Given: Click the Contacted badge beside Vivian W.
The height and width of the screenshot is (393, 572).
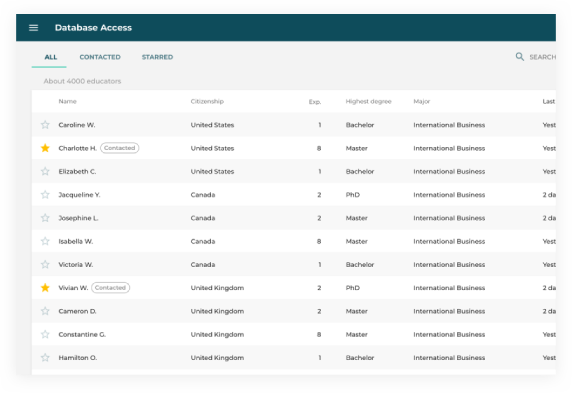Looking at the screenshot, I should point(111,288).
